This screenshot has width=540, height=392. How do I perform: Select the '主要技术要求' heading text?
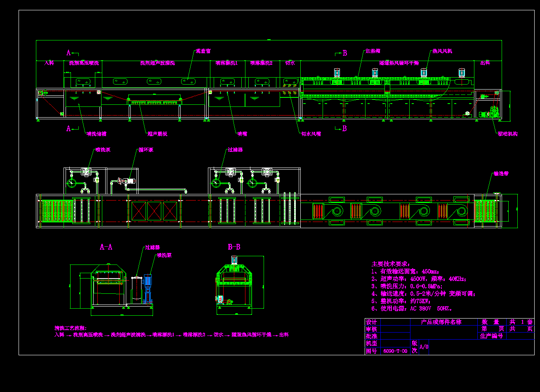(391, 264)
